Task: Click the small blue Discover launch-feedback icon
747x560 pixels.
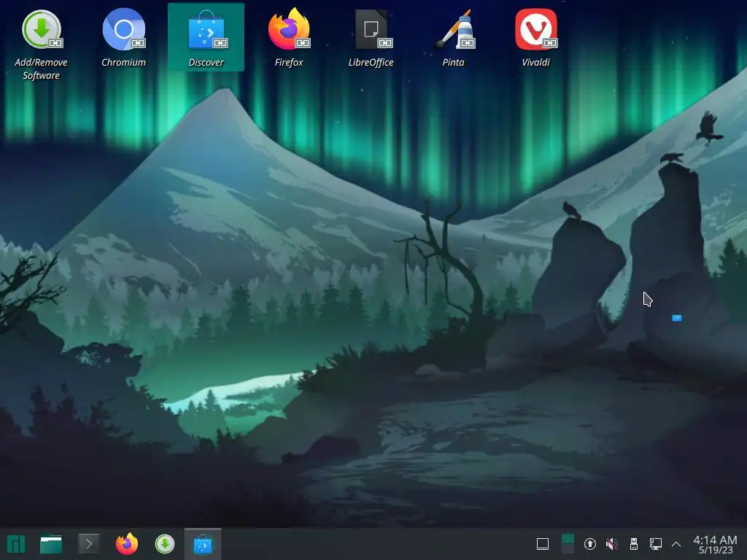Action: click(x=676, y=318)
